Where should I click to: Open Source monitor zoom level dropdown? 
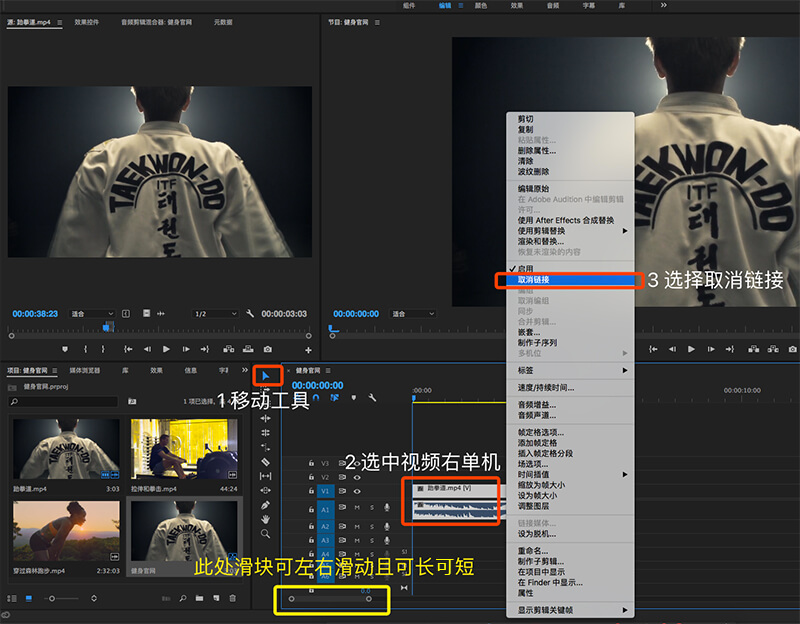92,313
